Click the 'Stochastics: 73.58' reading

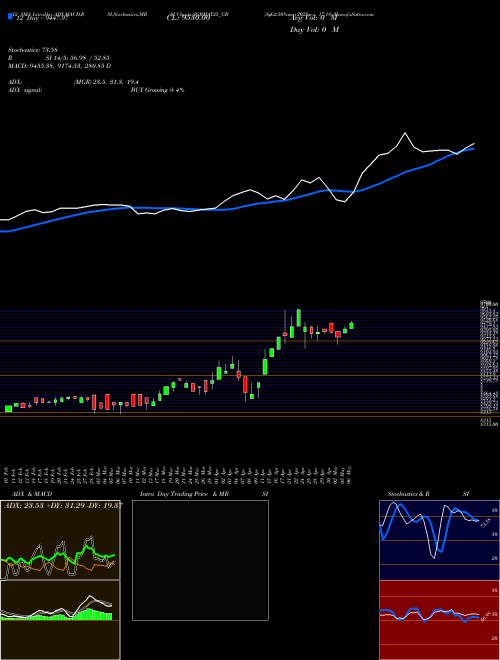[32, 50]
